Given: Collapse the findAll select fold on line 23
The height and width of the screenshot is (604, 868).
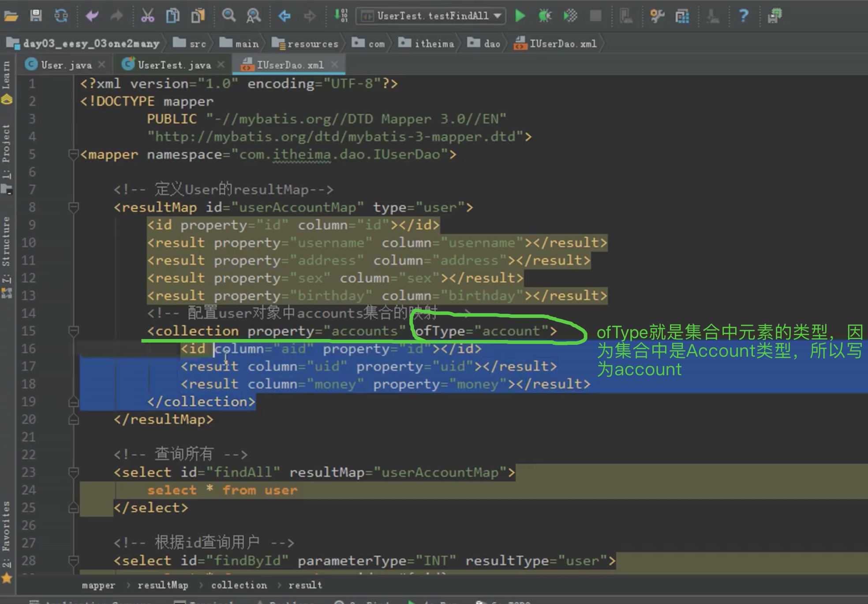Looking at the screenshot, I should pyautogui.click(x=74, y=472).
